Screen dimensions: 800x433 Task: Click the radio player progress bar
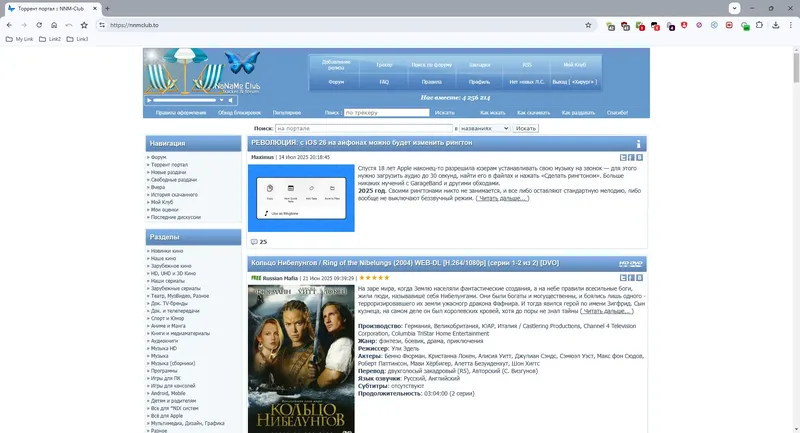pyautogui.click(x=185, y=100)
